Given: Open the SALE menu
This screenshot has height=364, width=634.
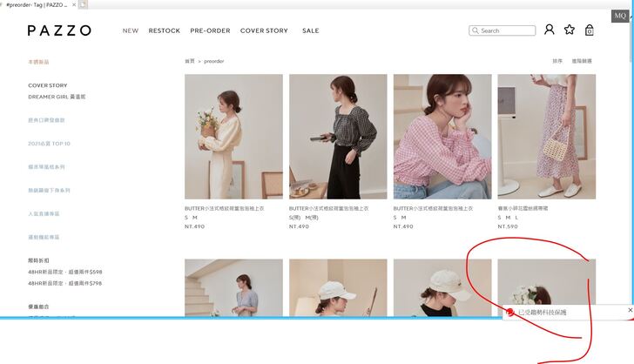Looking at the screenshot, I should pos(311,30).
